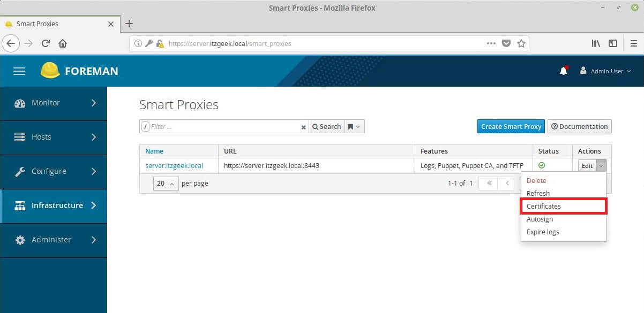Go to the previous page arrow button

click(x=506, y=184)
